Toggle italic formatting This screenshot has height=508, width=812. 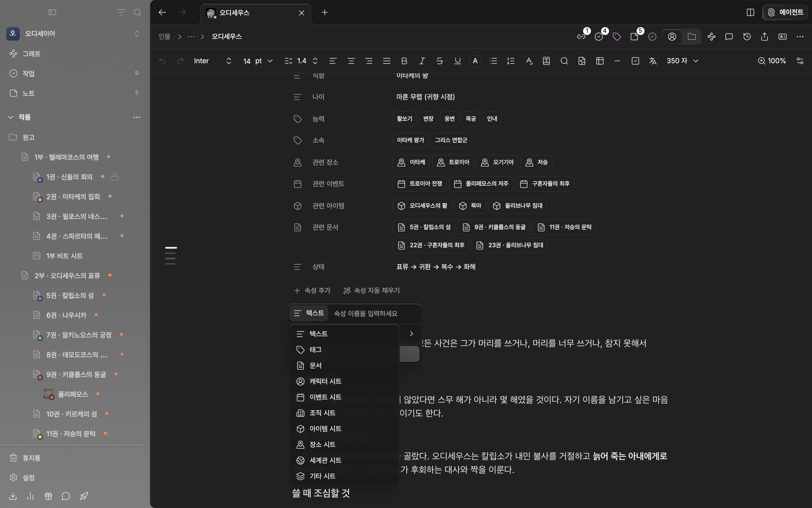point(422,61)
